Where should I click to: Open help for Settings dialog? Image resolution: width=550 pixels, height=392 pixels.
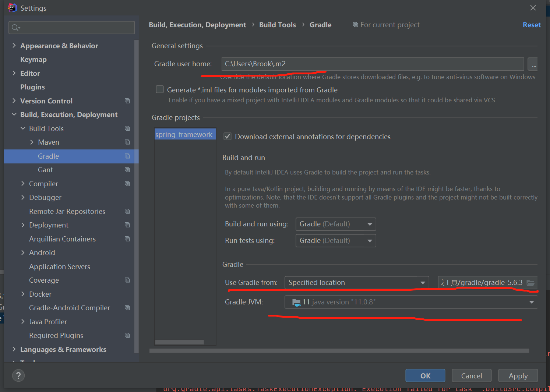(x=18, y=375)
